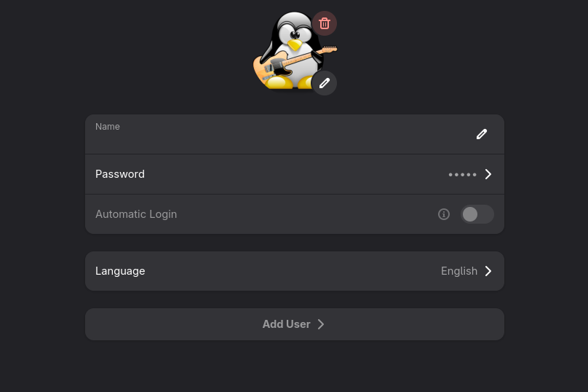Click the "English" language value
The height and width of the screenshot is (392, 588).
(459, 271)
